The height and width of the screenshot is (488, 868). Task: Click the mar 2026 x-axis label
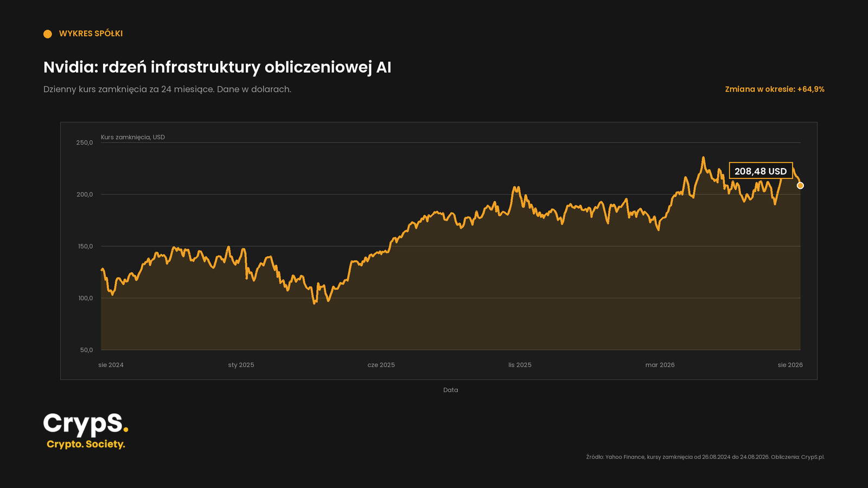(x=660, y=365)
